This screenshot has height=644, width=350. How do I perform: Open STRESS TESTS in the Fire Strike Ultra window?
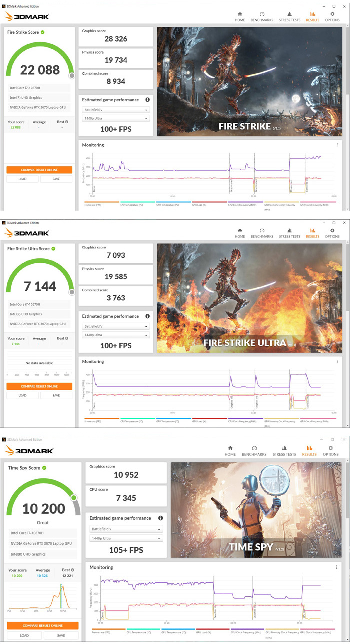(x=289, y=233)
